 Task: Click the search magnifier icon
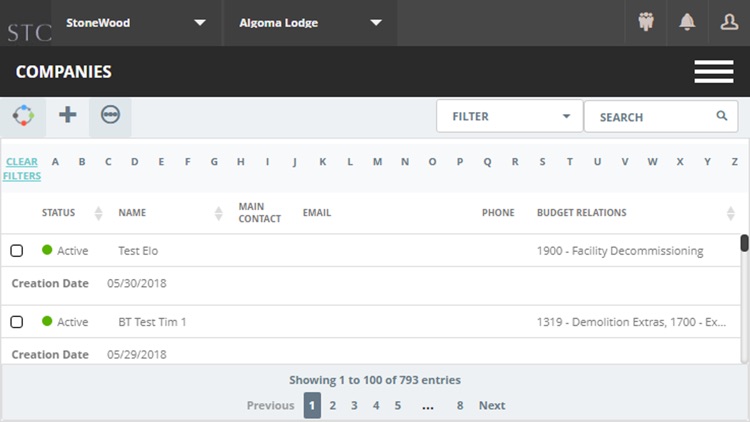coord(722,116)
